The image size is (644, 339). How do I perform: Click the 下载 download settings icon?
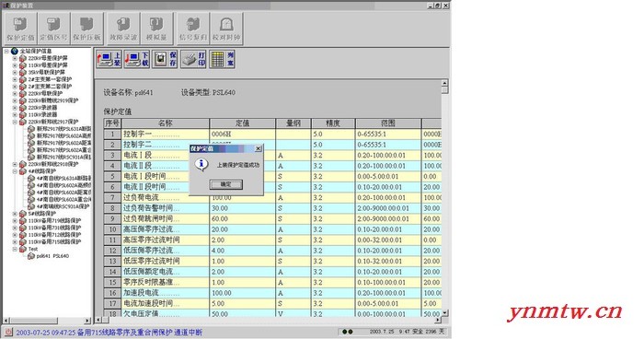137,59
